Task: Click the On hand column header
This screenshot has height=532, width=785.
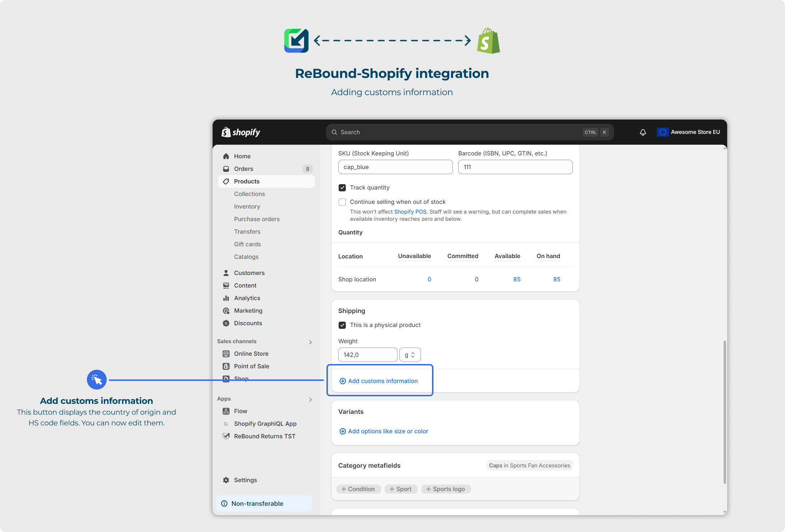Action: click(548, 256)
